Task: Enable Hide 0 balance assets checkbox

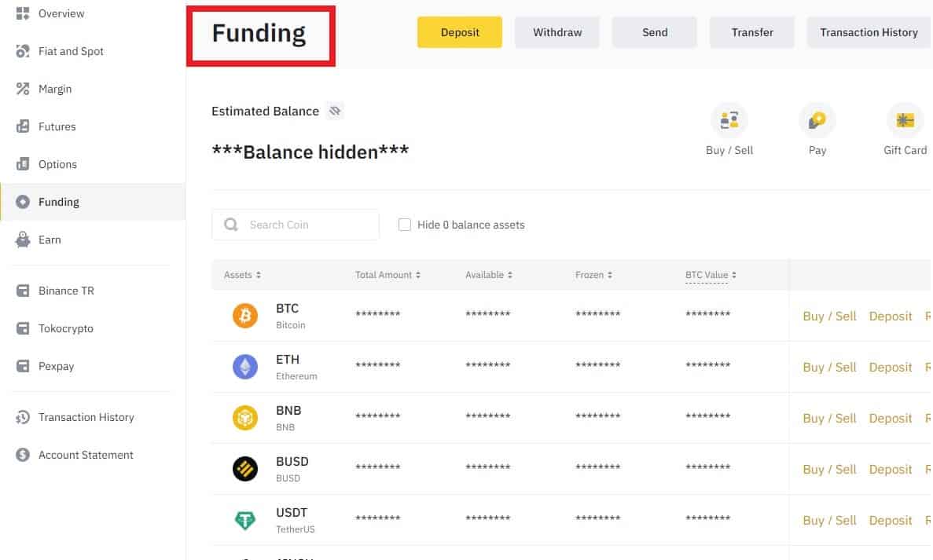Action: point(405,225)
